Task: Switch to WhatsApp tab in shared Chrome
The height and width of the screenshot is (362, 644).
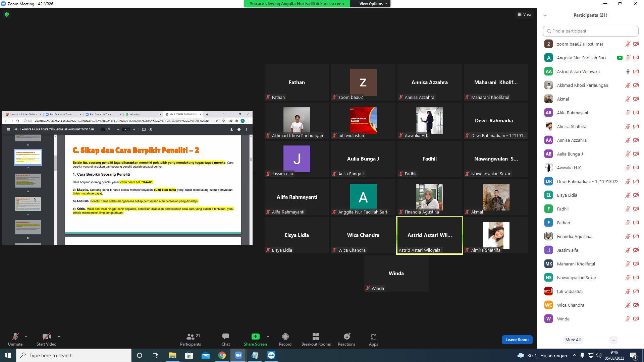Action: pos(143,114)
